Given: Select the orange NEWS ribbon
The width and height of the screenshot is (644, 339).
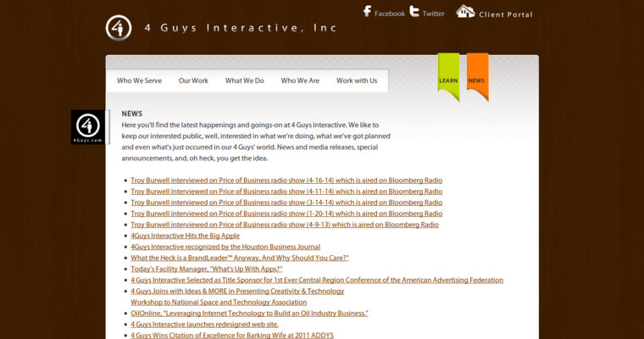Looking at the screenshot, I should pos(477,77).
